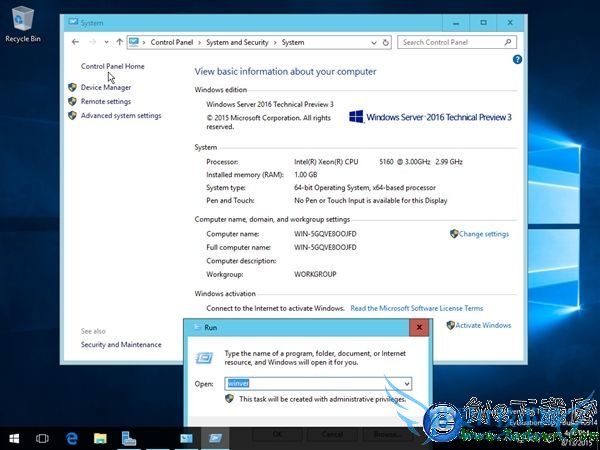Open Remote settings link
600x450 pixels.
click(x=106, y=101)
